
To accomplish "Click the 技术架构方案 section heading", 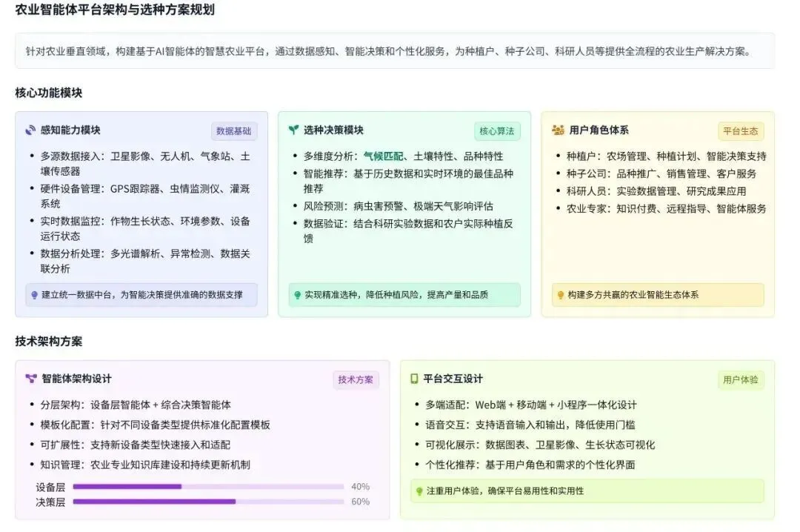I will [x=48, y=342].
